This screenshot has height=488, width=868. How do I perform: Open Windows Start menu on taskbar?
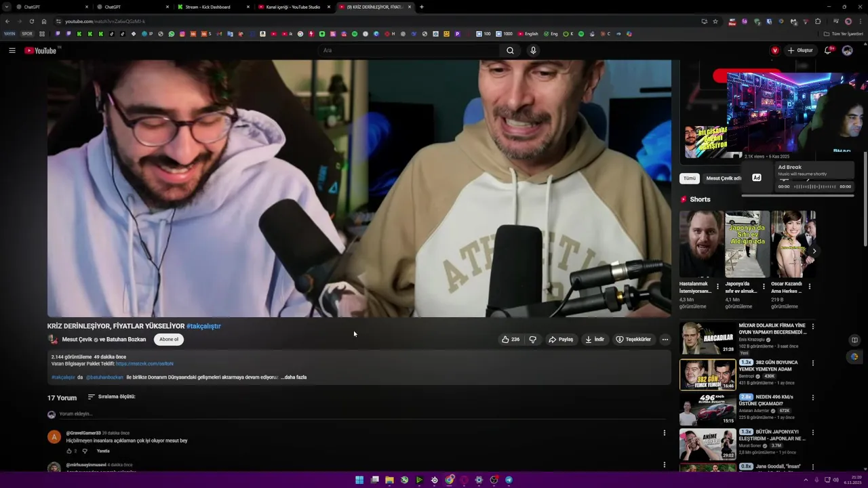pyautogui.click(x=359, y=480)
